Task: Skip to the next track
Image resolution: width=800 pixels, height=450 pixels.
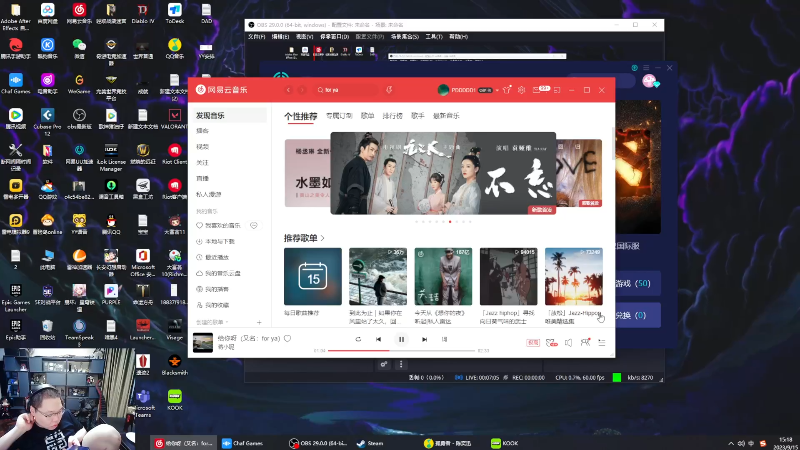Action: pyautogui.click(x=424, y=339)
